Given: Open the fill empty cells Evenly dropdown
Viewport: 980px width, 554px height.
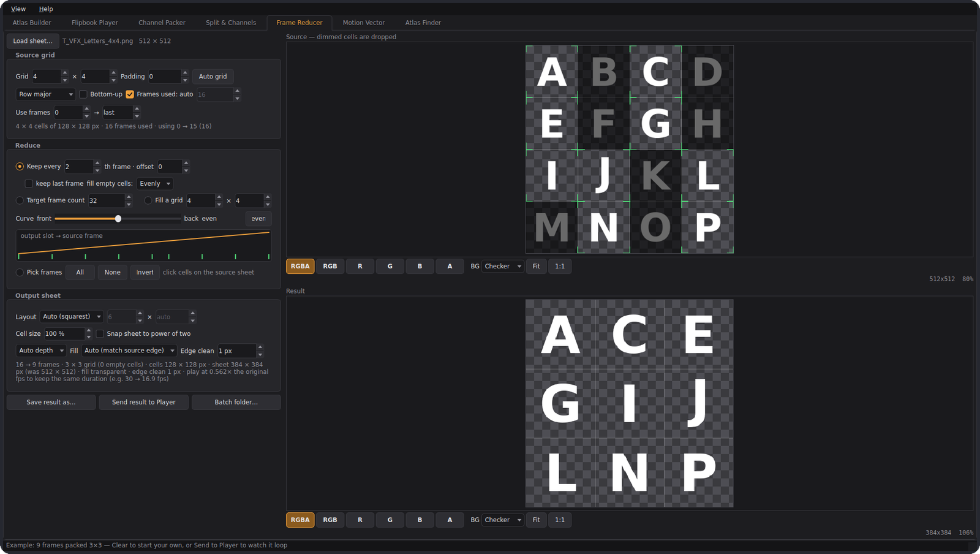Looking at the screenshot, I should pyautogui.click(x=155, y=184).
